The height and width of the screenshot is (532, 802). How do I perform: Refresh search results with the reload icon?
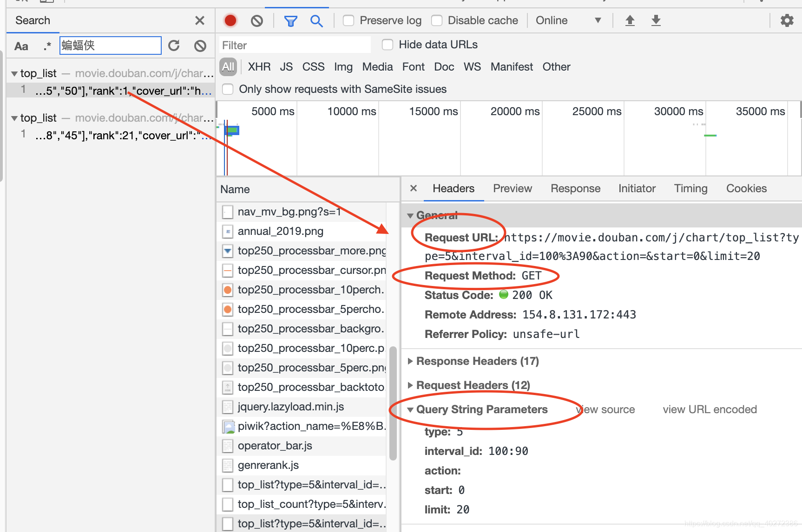coord(174,45)
